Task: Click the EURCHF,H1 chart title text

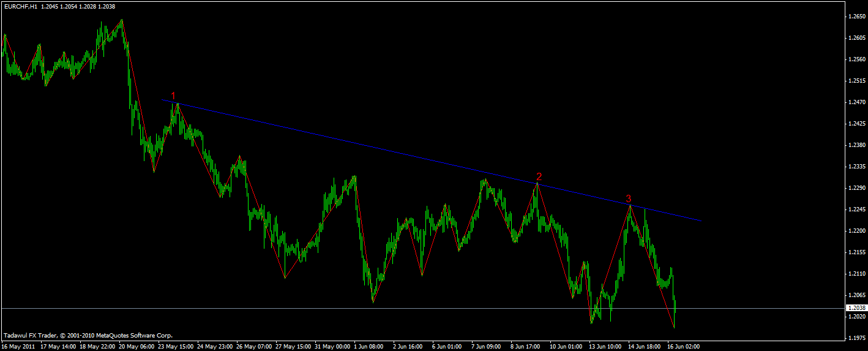Action: pos(20,7)
